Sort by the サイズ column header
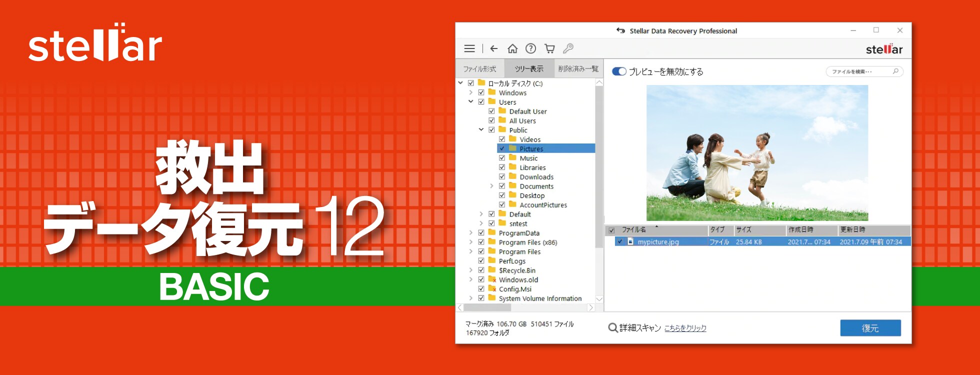Screen dimensions: 980x375 point(760,230)
